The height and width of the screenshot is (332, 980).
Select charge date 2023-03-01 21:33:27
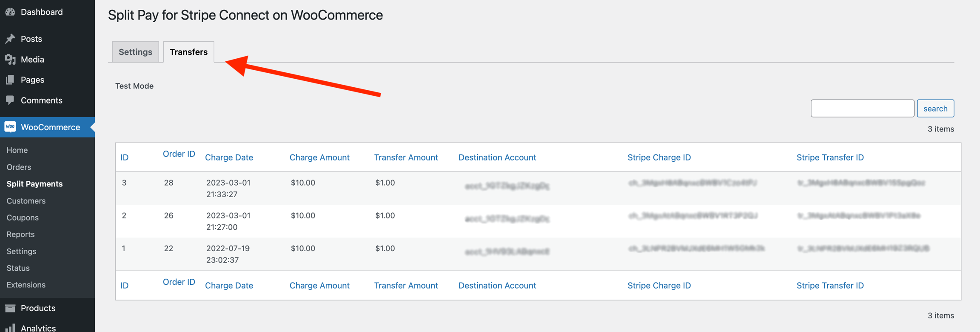(228, 188)
